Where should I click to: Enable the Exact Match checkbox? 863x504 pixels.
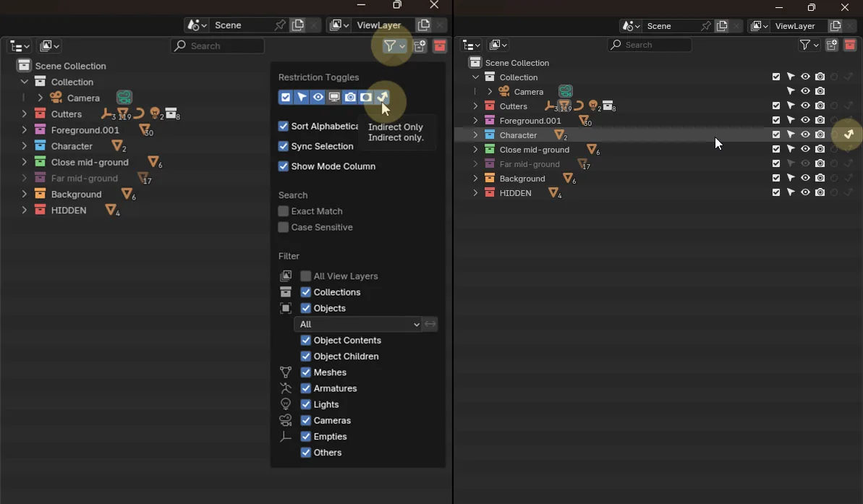tap(284, 211)
